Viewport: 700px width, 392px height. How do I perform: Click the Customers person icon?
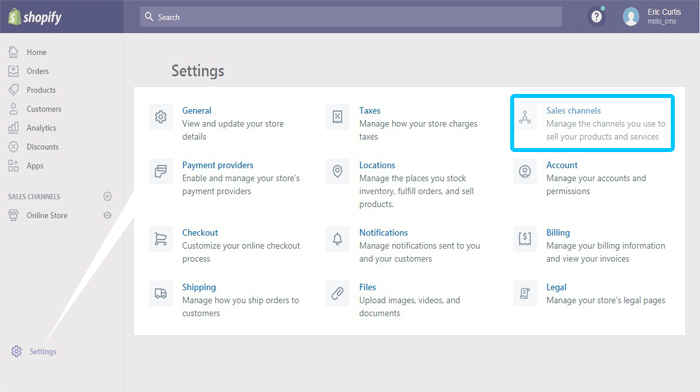[13, 108]
